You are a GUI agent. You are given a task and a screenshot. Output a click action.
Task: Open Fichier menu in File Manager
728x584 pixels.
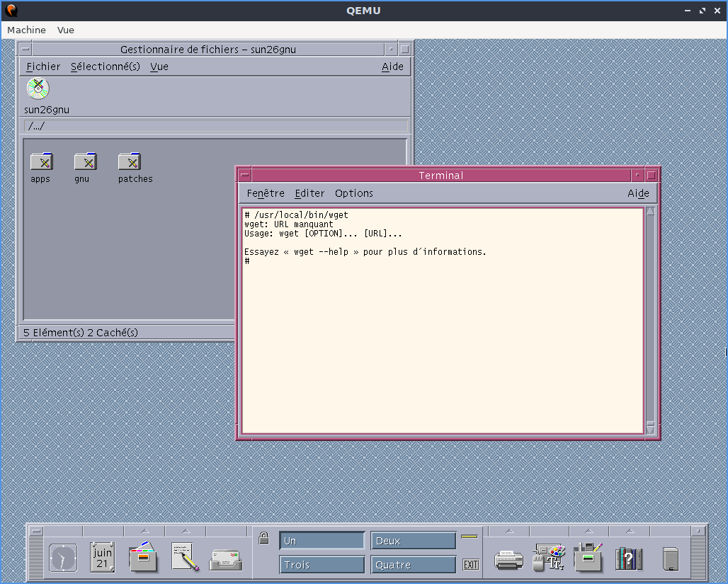43,67
